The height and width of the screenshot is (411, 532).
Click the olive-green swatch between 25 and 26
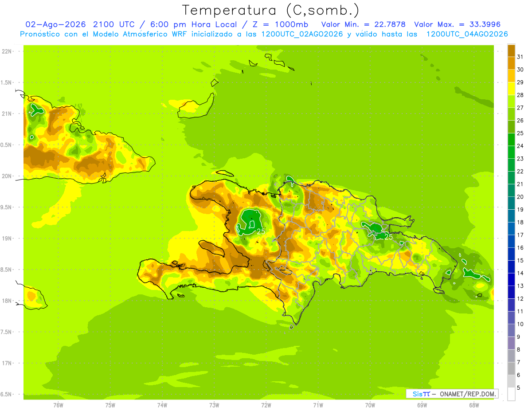(x=511, y=126)
